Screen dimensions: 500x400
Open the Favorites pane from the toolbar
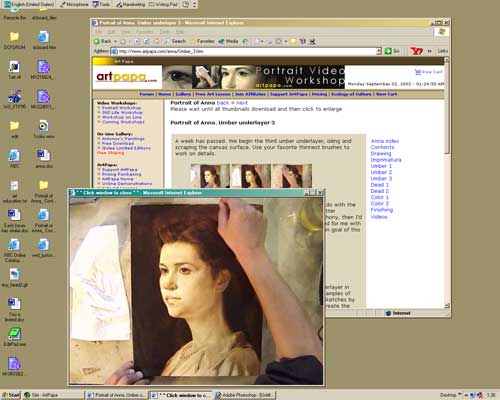point(203,41)
